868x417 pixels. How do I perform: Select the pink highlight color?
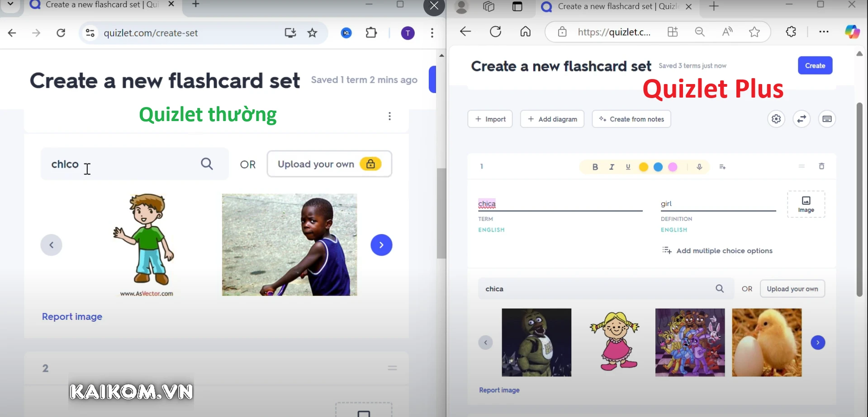pyautogui.click(x=673, y=167)
